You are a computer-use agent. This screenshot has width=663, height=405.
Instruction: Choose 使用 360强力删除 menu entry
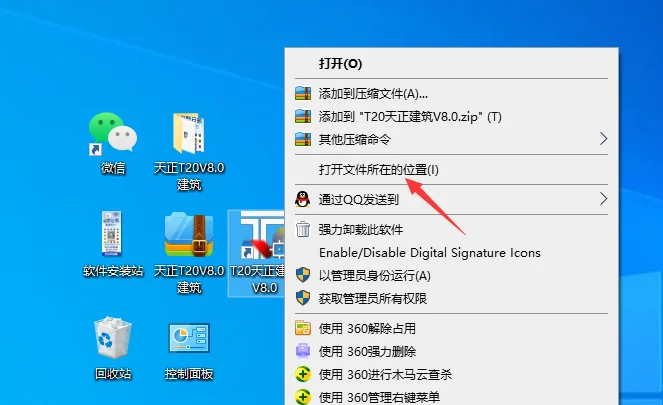[451, 351]
